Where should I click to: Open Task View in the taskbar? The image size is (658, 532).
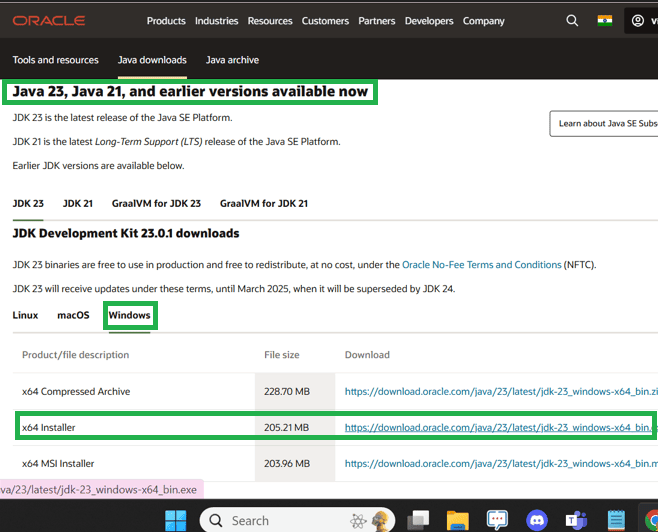(419, 520)
